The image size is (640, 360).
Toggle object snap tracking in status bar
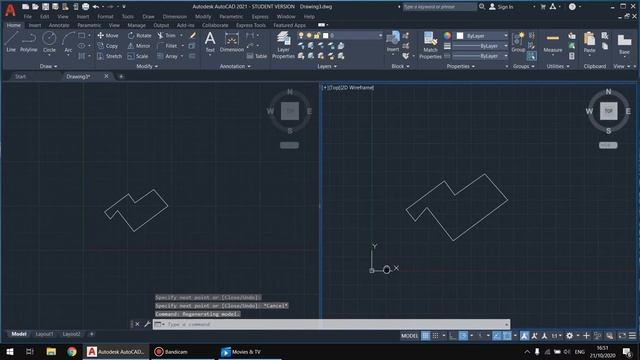tap(496, 336)
